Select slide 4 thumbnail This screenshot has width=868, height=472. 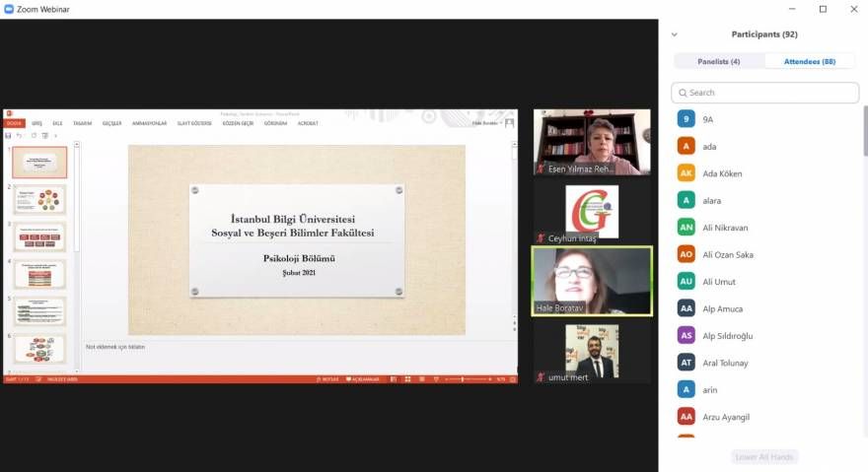[39, 275]
